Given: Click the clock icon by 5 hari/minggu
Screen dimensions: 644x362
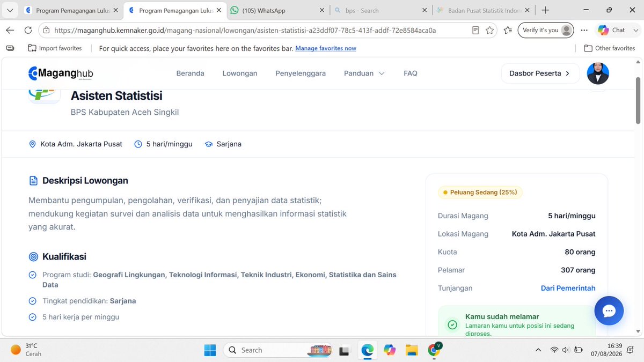Looking at the screenshot, I should [138, 144].
